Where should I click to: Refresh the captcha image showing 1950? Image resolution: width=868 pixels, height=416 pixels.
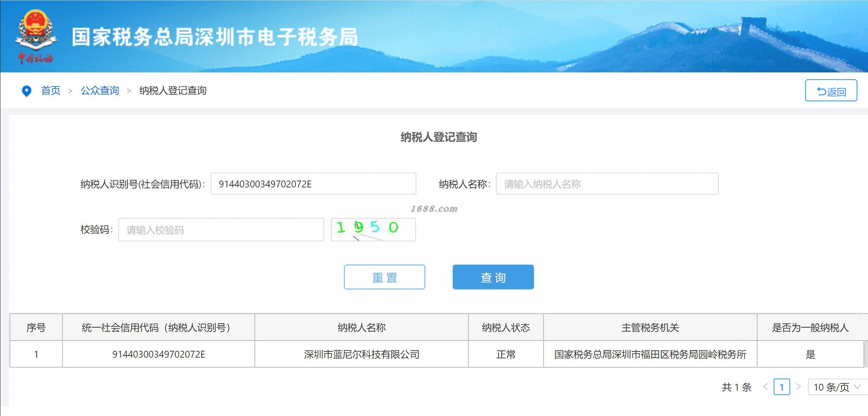click(x=373, y=229)
